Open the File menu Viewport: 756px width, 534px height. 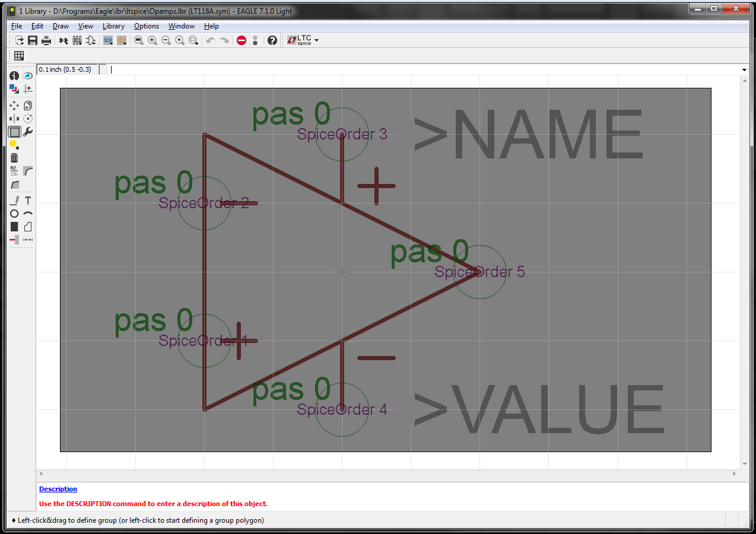17,26
